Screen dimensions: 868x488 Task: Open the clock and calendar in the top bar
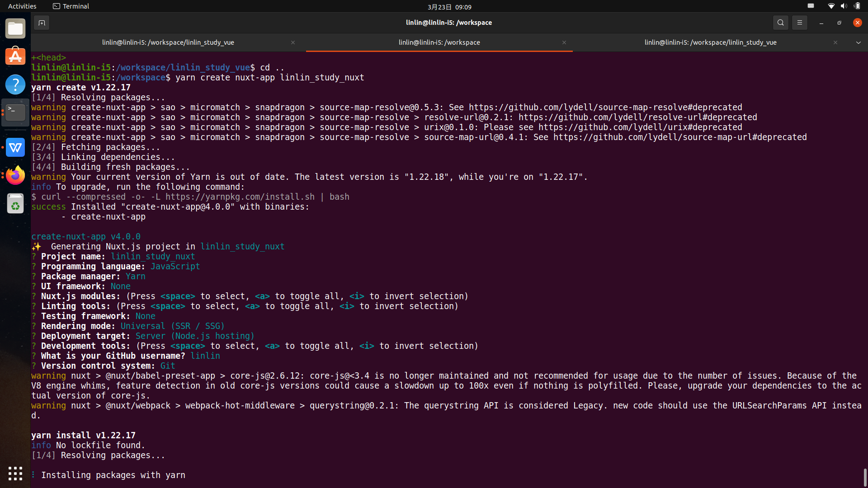pyautogui.click(x=449, y=7)
